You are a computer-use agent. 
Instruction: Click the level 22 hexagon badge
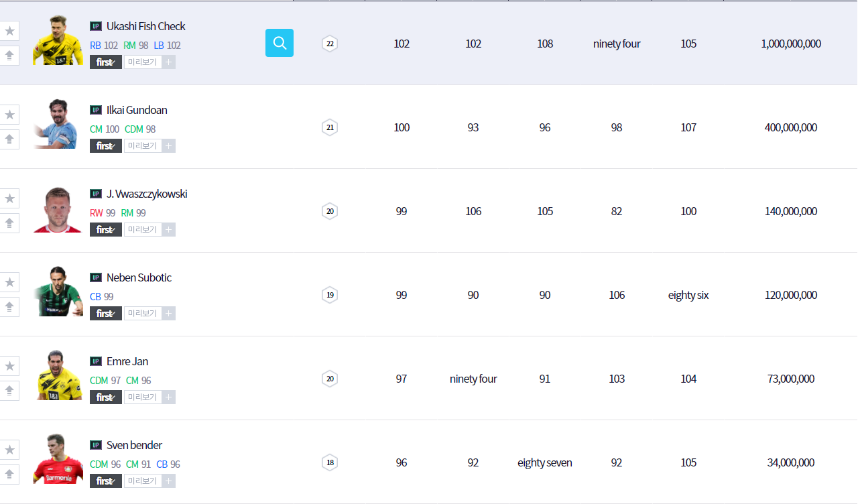pos(329,44)
